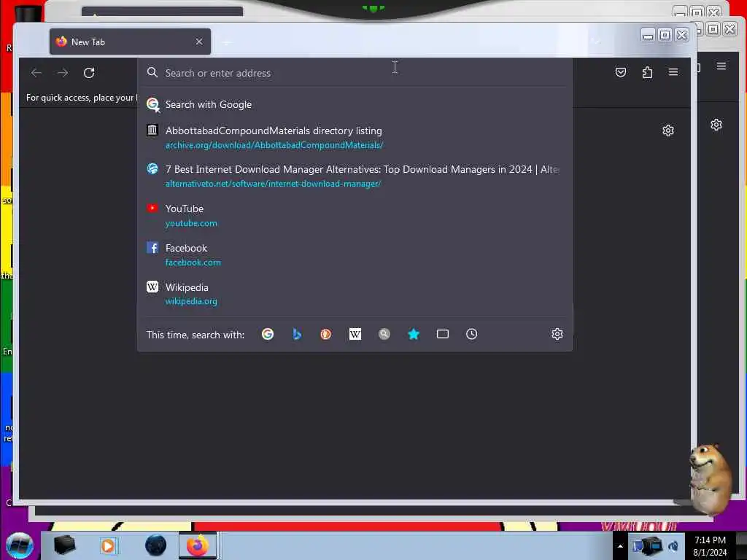Screen dimensions: 747x560
Task: Choose Search with Google suggestion
Action: tap(355, 105)
